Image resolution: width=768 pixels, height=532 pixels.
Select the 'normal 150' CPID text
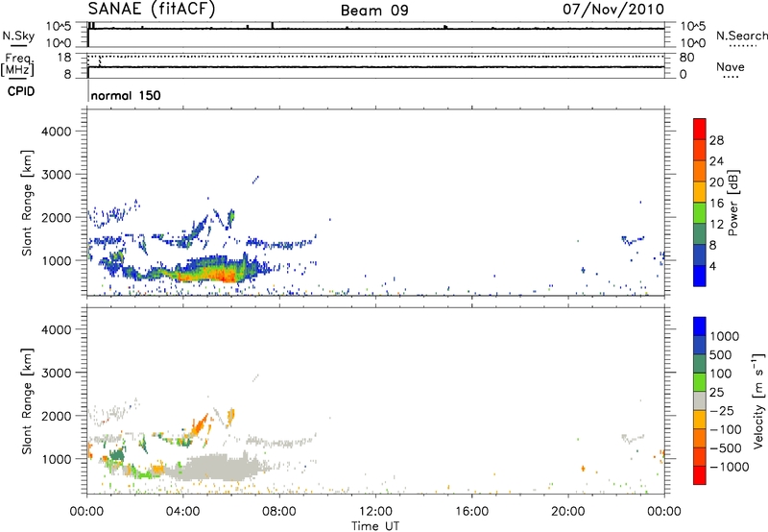click(126, 95)
